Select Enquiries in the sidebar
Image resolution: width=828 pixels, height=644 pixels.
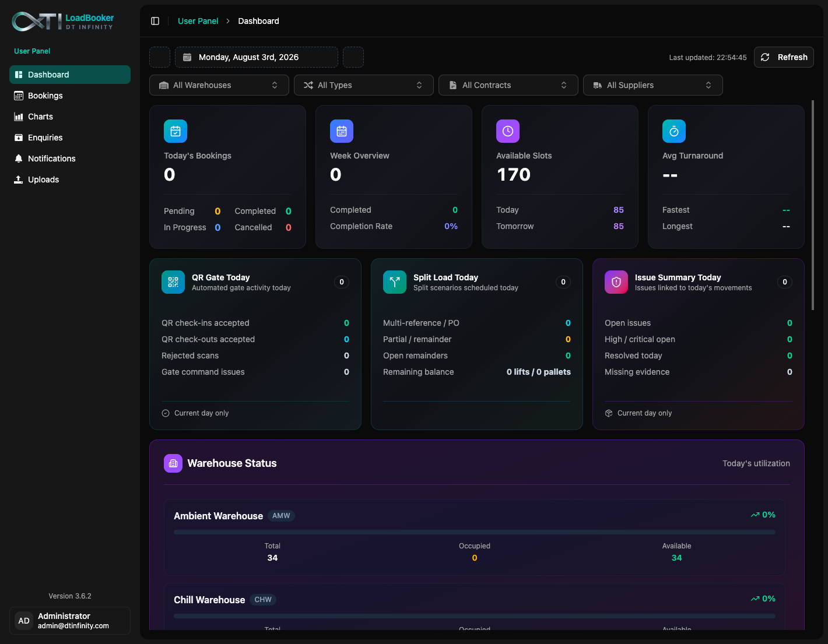(x=70, y=138)
